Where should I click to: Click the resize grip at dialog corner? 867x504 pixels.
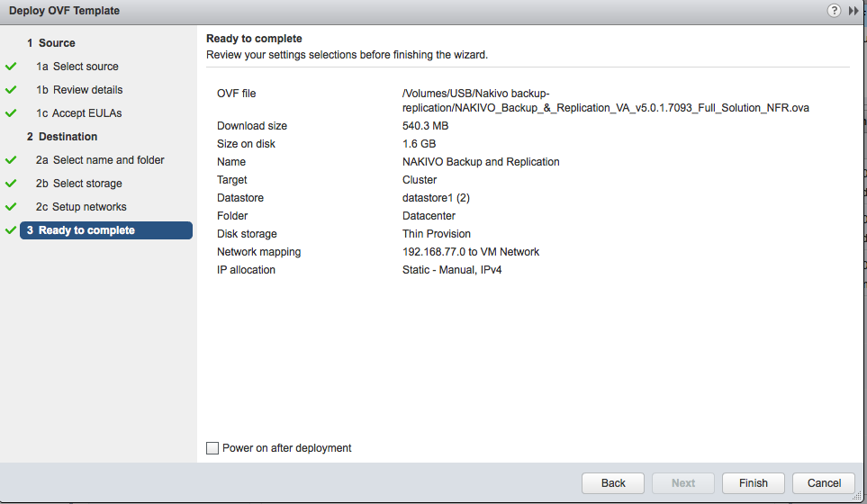click(857, 496)
